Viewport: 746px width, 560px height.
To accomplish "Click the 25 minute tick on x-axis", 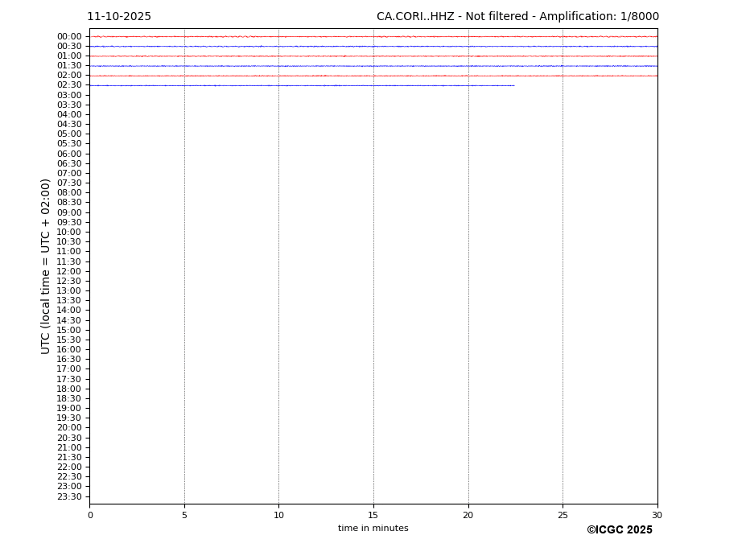I will [563, 515].
